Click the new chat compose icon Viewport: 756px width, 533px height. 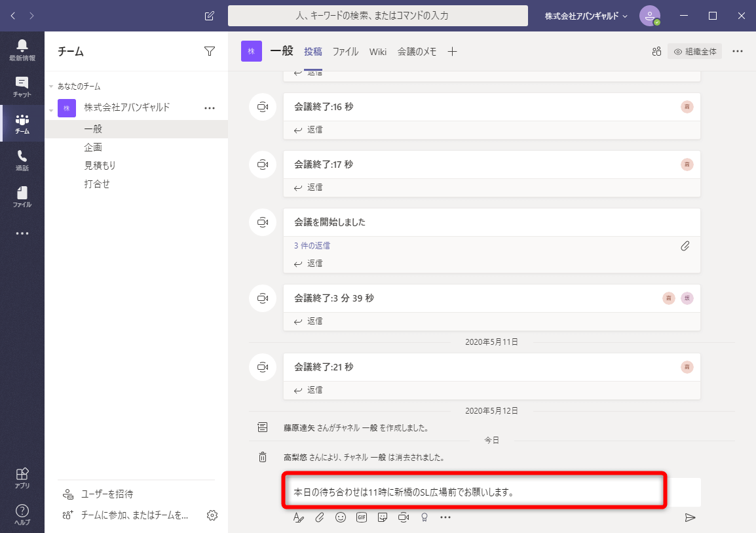pos(209,16)
